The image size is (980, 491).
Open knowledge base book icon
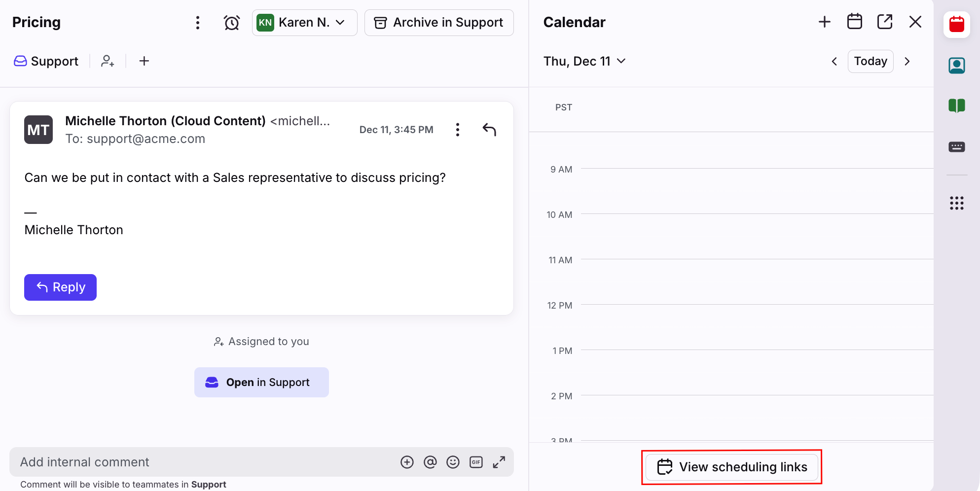(x=957, y=105)
